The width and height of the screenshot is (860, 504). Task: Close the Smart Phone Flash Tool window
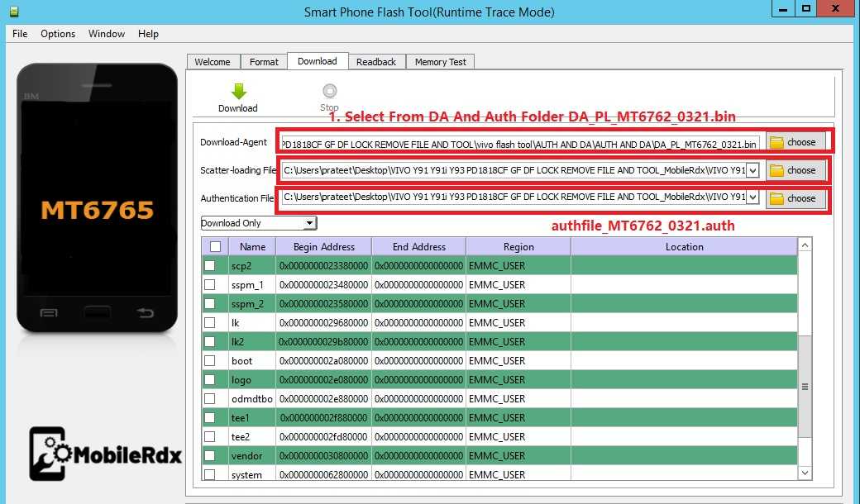[836, 8]
